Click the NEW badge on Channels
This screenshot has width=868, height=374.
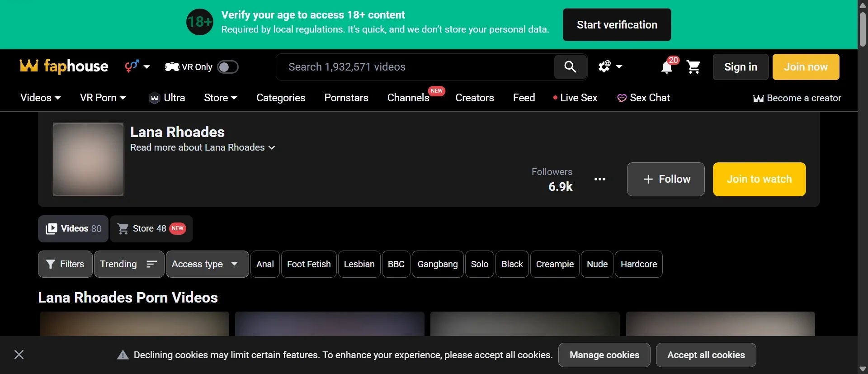437,91
